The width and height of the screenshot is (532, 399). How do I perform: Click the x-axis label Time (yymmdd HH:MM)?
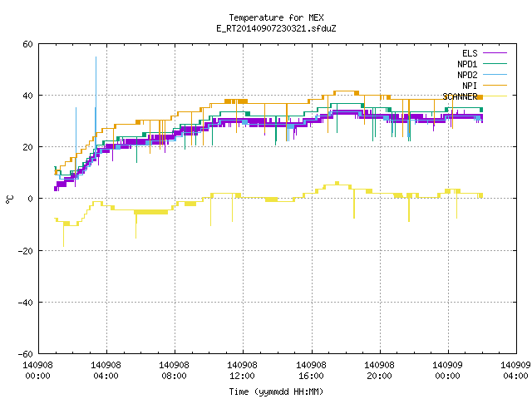pyautogui.click(x=276, y=392)
